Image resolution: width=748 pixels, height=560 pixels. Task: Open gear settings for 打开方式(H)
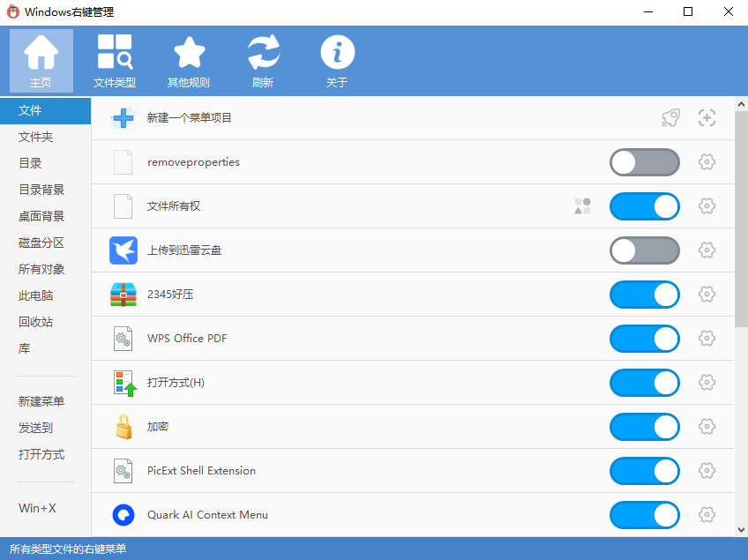point(707,382)
